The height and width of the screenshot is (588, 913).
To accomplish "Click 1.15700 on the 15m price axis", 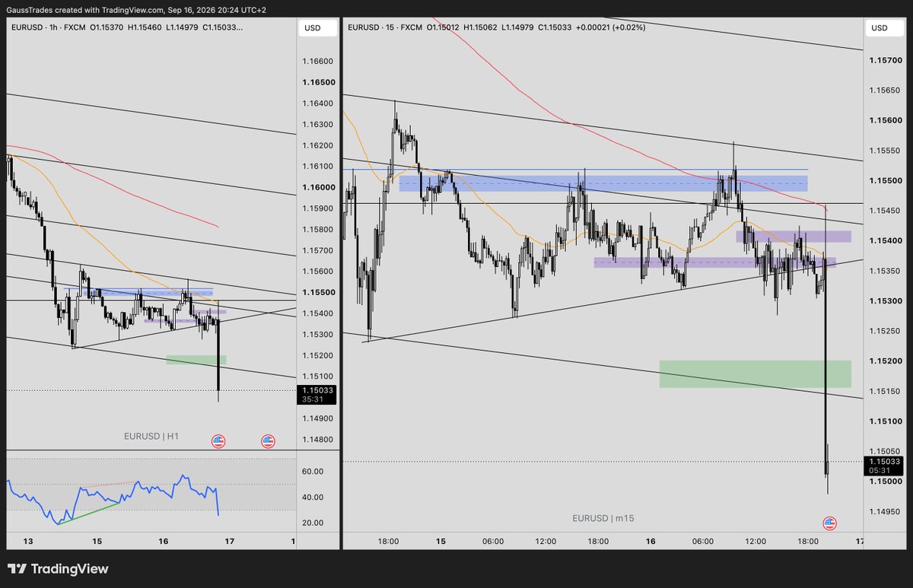I will [x=885, y=60].
